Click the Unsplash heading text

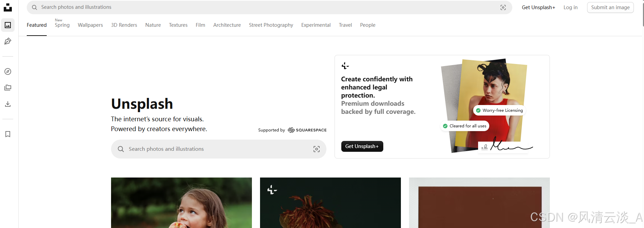pos(142,104)
